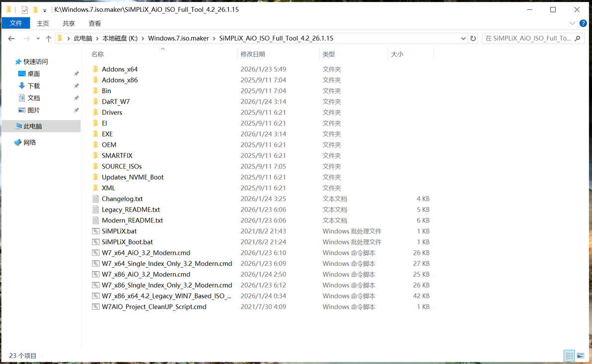Select the SMARTFIX folder icon

click(95, 155)
